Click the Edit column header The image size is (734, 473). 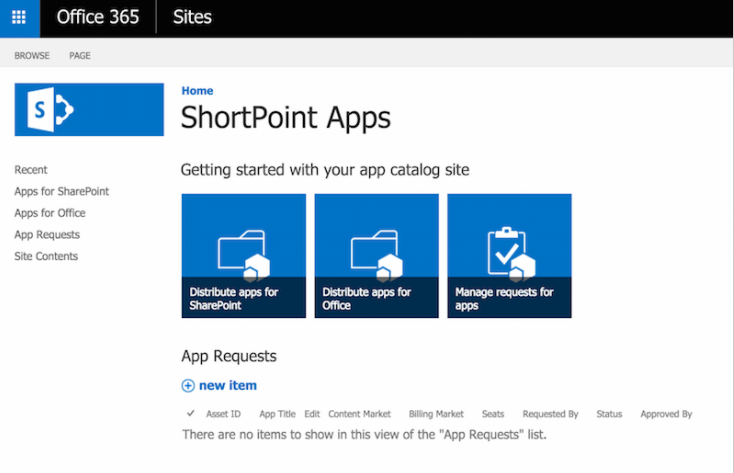312,414
